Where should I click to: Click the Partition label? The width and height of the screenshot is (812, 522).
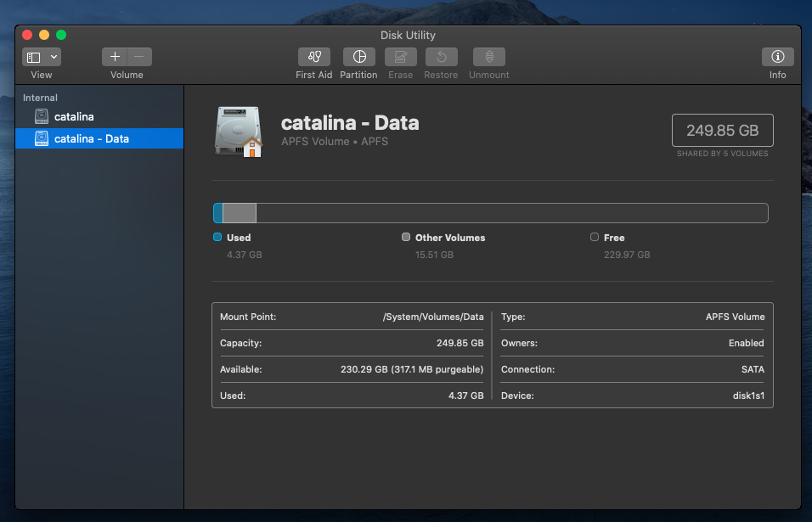[x=358, y=75]
